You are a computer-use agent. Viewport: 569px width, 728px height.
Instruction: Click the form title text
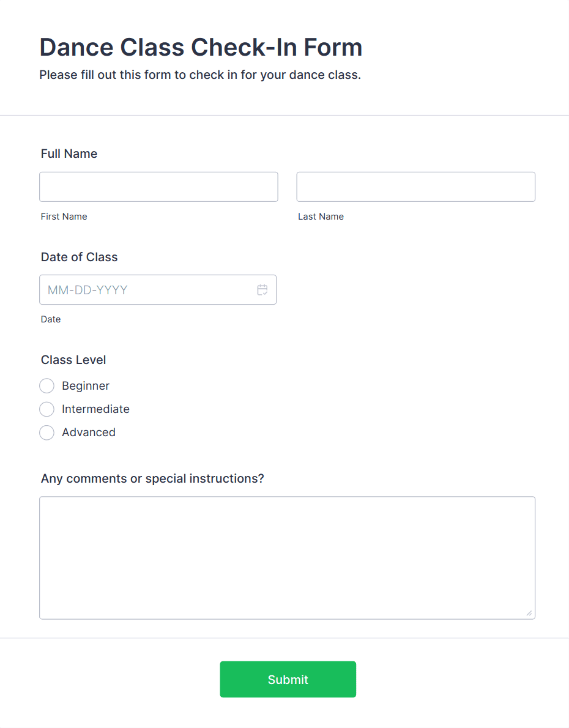201,47
